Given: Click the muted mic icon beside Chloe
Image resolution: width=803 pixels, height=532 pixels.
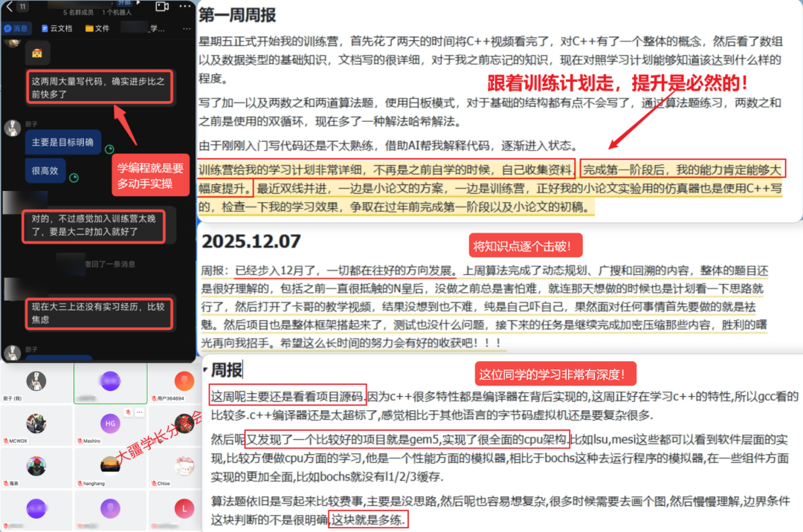Looking at the screenshot, I should coord(152,482).
